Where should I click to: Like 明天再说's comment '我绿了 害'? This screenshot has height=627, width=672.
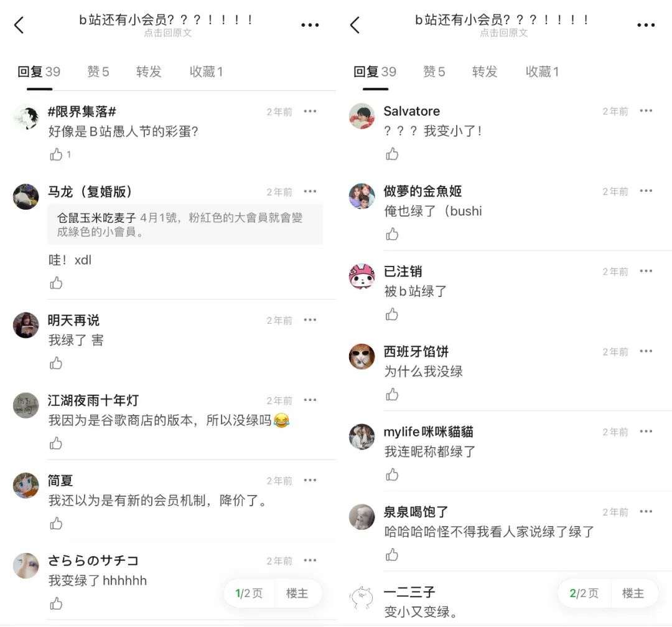point(56,363)
